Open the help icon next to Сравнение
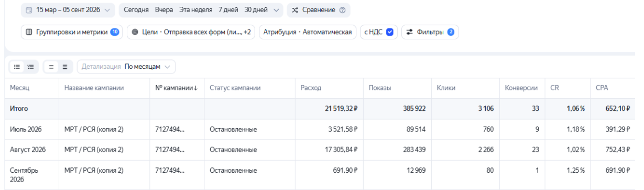 [x=343, y=10]
